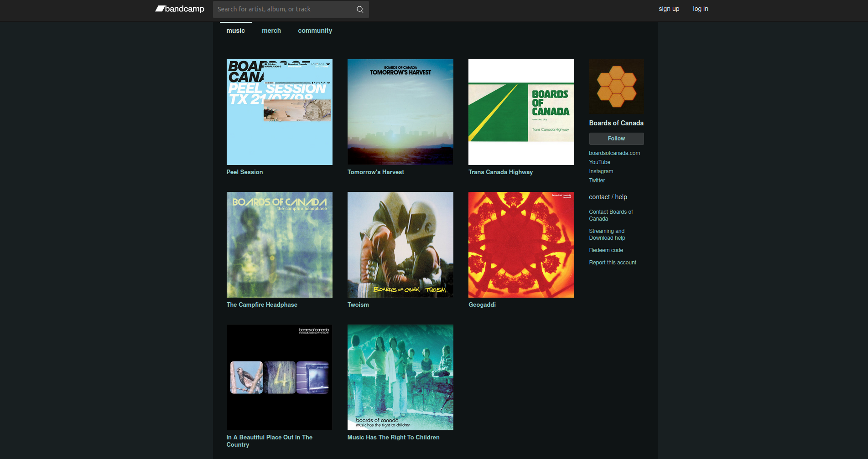The width and height of the screenshot is (868, 459).
Task: Open Contact Boards of Canada link
Action: (611, 215)
